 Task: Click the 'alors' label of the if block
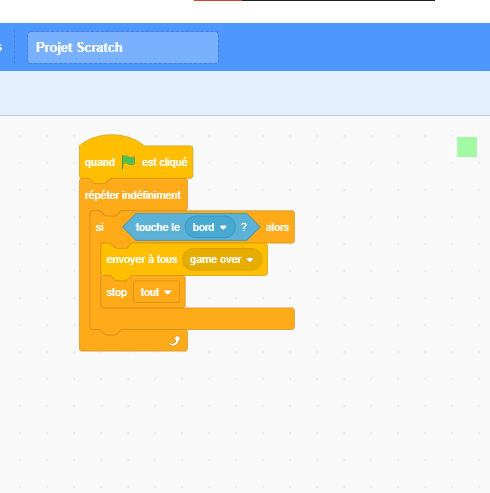(x=277, y=227)
